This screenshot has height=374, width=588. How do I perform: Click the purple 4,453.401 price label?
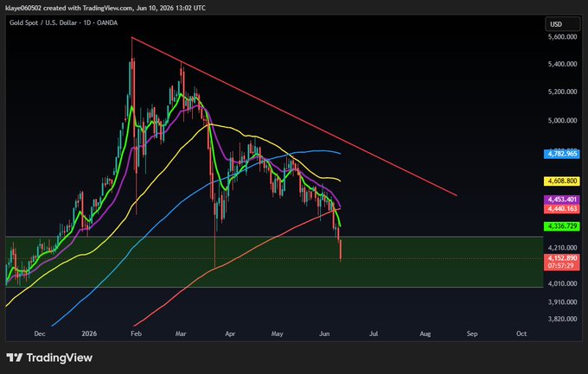point(562,200)
